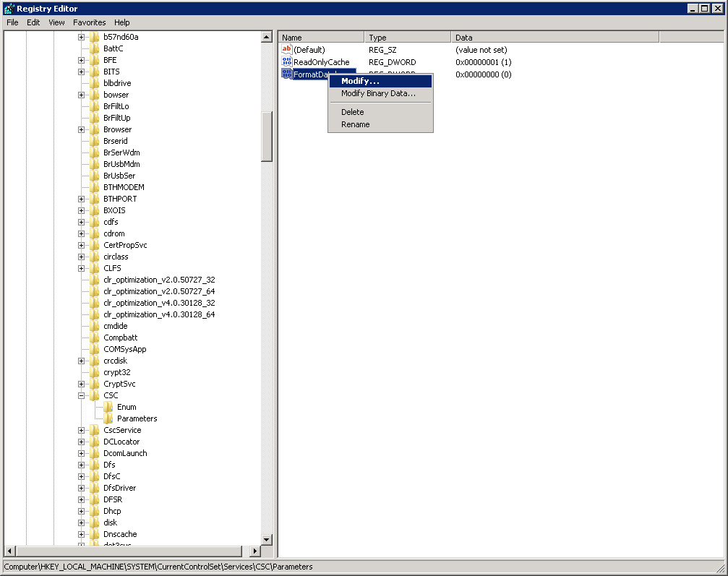The width and height of the screenshot is (728, 576).
Task: Sort values by the Type column header
Action: (408, 37)
